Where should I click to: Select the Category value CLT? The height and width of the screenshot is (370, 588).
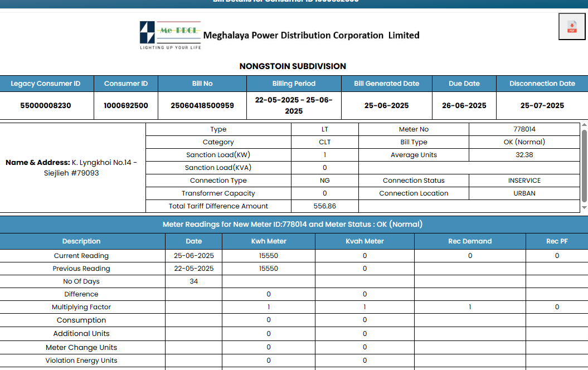click(325, 142)
